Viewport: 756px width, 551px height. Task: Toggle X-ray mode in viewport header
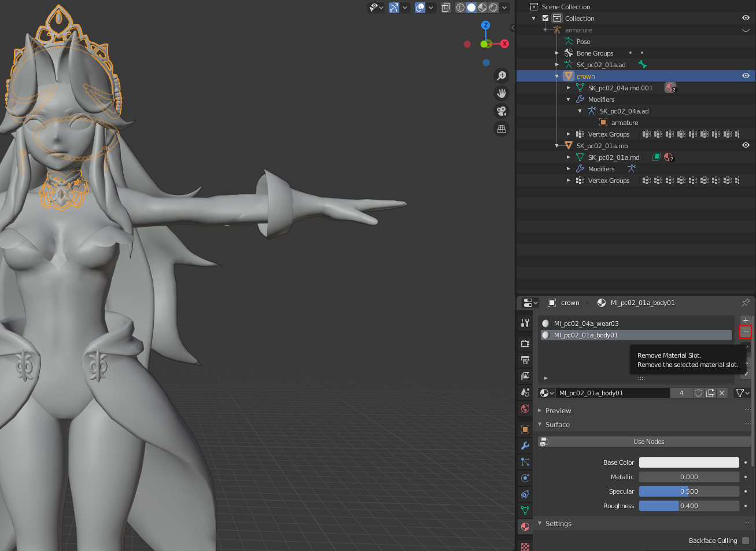(x=446, y=8)
